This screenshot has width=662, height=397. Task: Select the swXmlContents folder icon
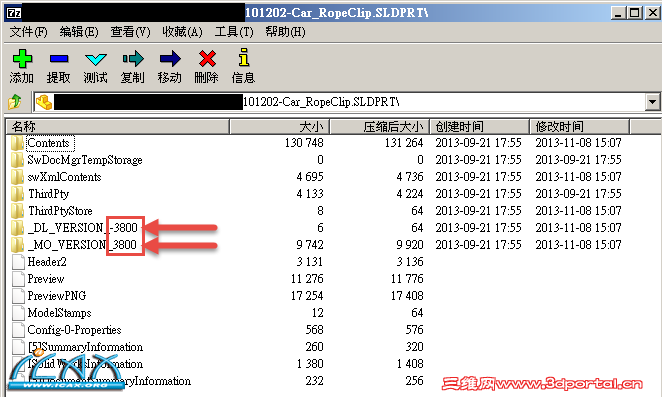click(x=17, y=177)
